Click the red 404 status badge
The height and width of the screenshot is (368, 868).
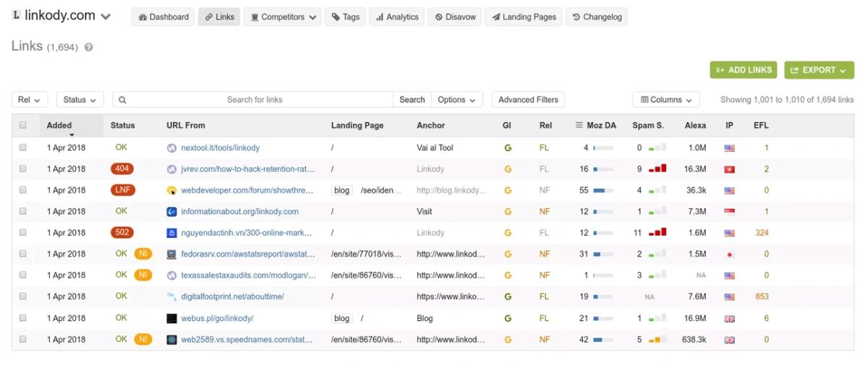122,169
